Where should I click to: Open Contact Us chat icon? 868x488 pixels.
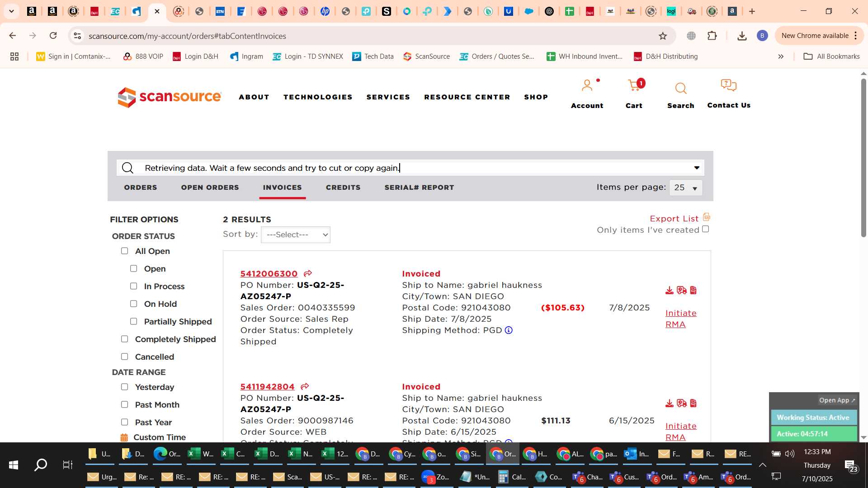[x=729, y=85]
